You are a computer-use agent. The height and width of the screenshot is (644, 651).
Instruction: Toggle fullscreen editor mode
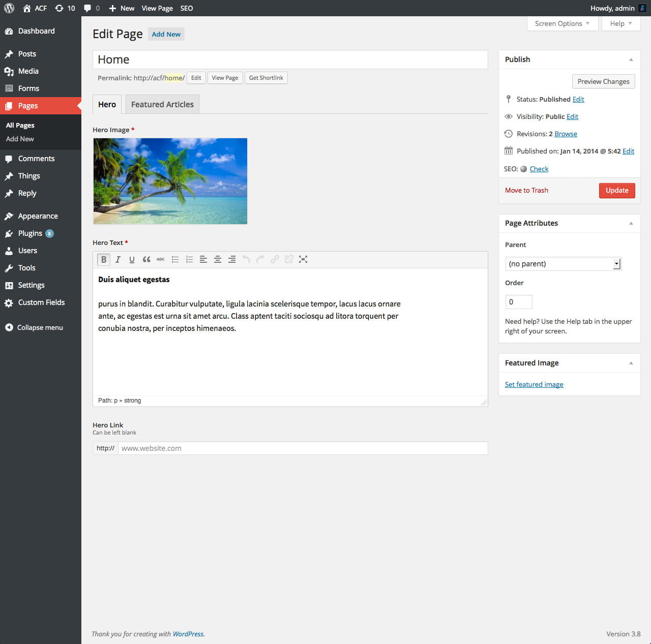pyautogui.click(x=303, y=259)
